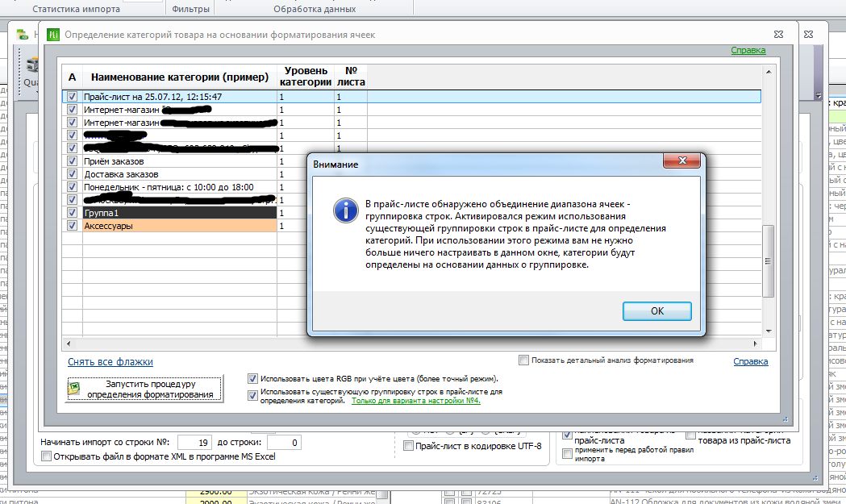Screen dimensions: 846x504
Task: Select the Приём заказов category cell
Action: coord(180,161)
